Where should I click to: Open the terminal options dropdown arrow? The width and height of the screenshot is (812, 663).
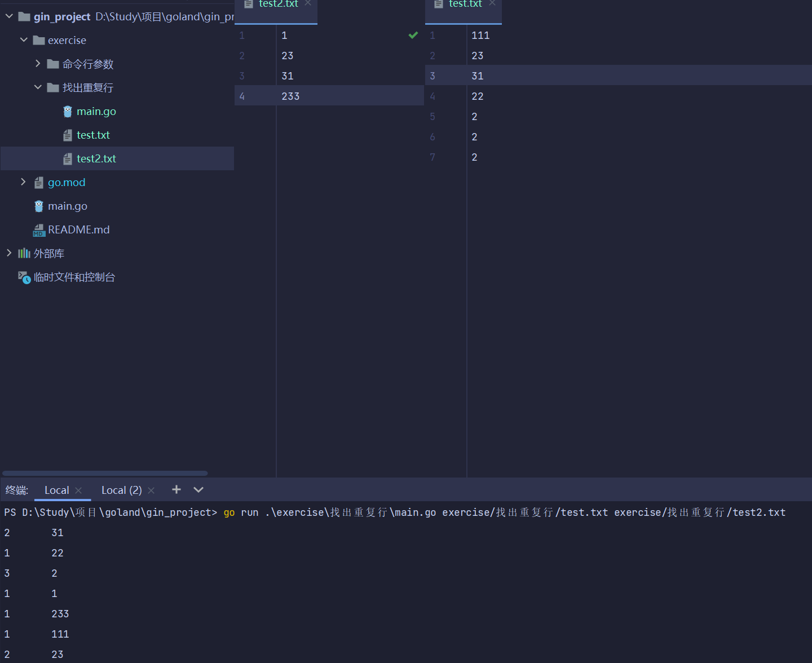[198, 490]
